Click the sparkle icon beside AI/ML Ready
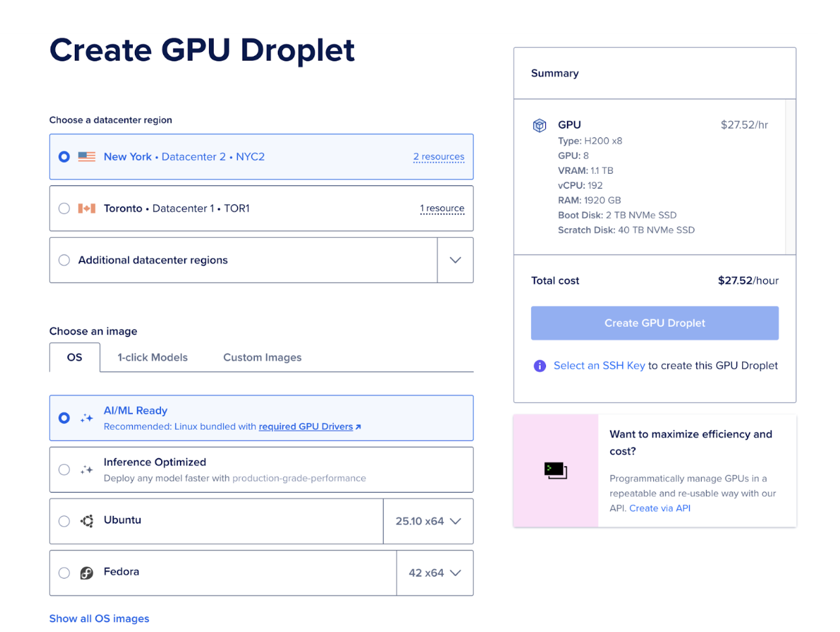The image size is (840, 632). pyautogui.click(x=86, y=418)
